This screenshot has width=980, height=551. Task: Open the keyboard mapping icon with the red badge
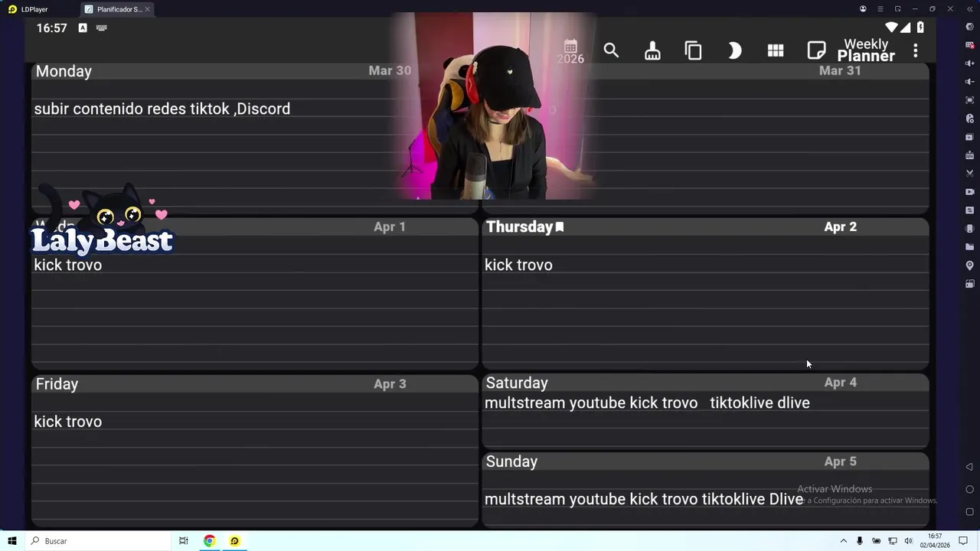[x=970, y=45]
